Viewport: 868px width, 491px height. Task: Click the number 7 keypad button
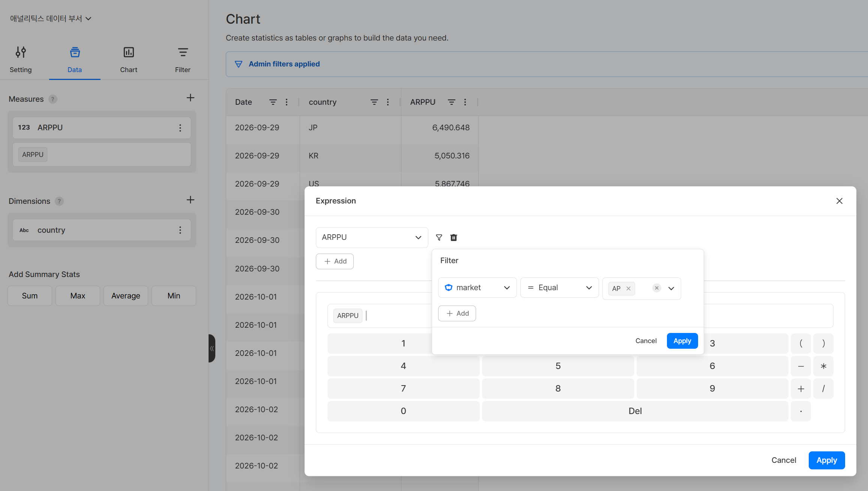click(403, 389)
